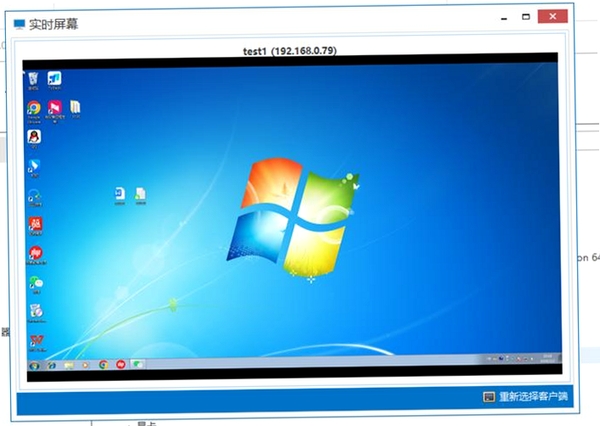Open the media player taskbar icon
This screenshot has width=600, height=426.
(85, 365)
